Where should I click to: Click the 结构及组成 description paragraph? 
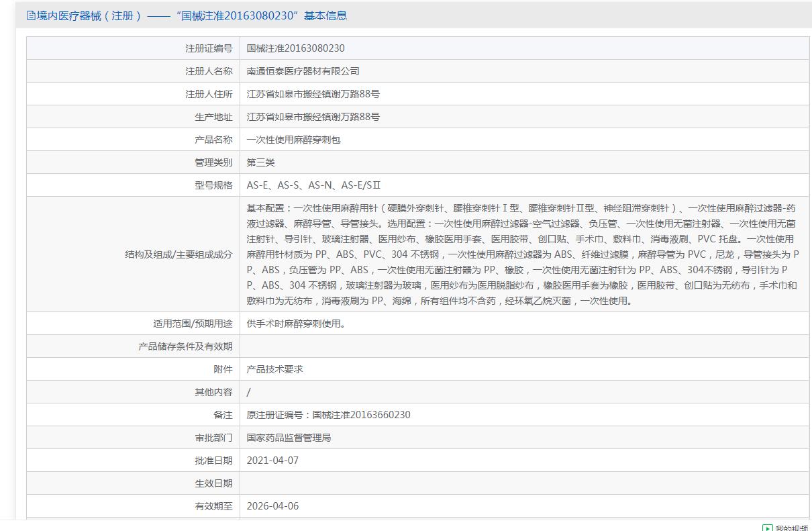(x=524, y=254)
